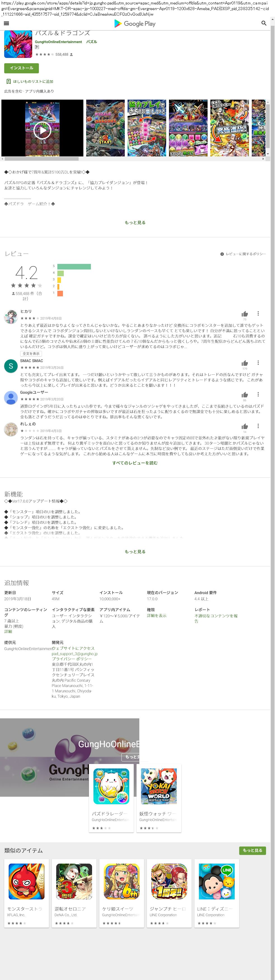
Task: Click the Google Play logo
Action: [x=135, y=24]
